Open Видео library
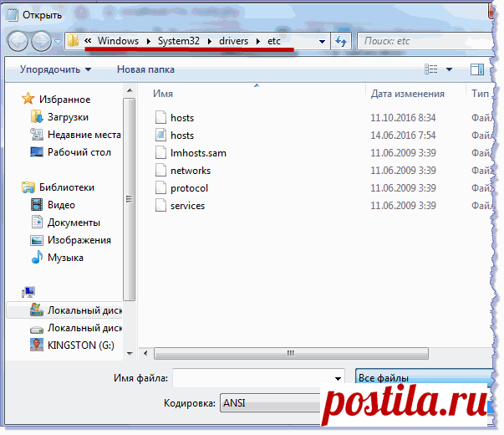Image resolution: width=504 pixels, height=435 pixels. (x=53, y=205)
